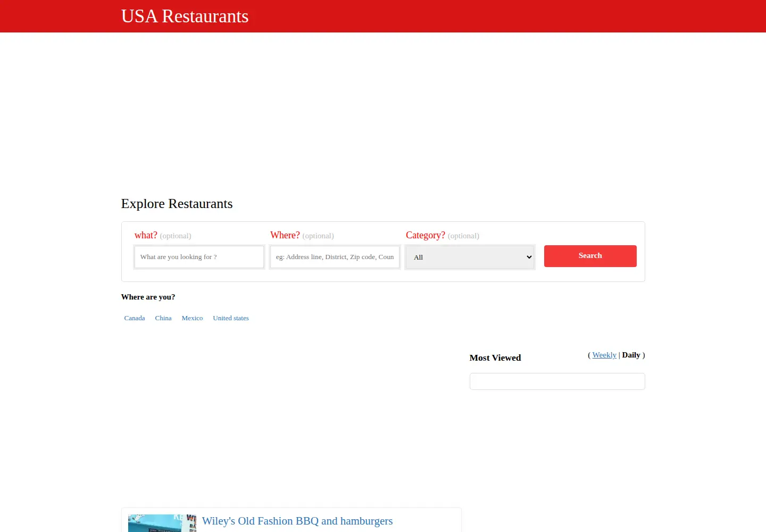Click the red Search button

coord(590,256)
